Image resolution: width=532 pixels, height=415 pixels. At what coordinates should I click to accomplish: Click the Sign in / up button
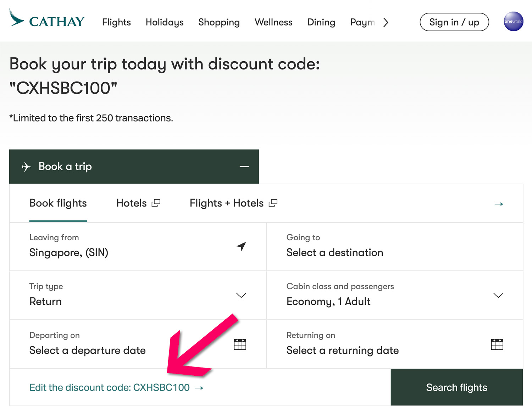(x=454, y=22)
